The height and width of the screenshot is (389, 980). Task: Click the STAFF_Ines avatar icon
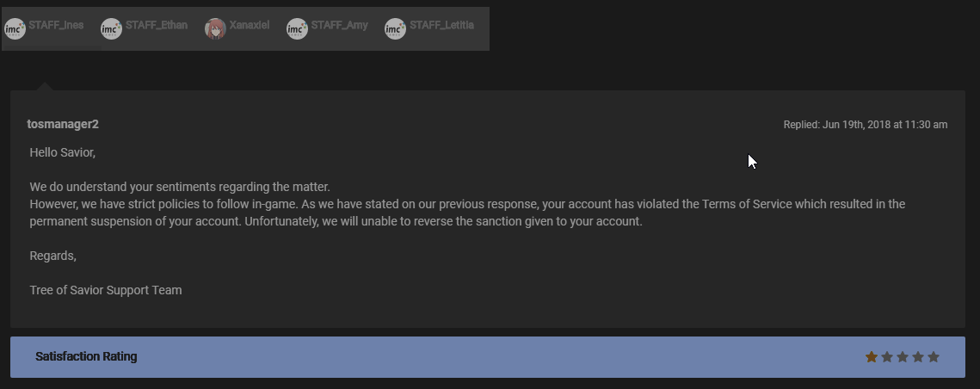(15, 29)
